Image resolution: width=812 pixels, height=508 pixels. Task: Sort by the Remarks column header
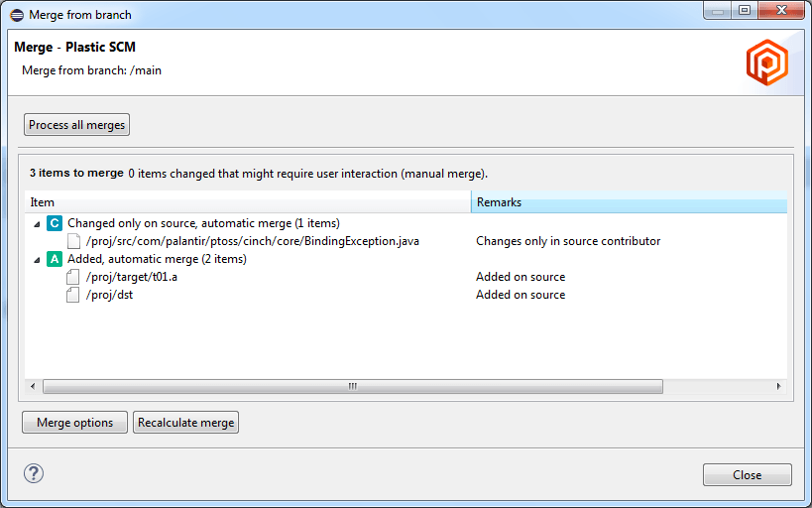point(630,202)
